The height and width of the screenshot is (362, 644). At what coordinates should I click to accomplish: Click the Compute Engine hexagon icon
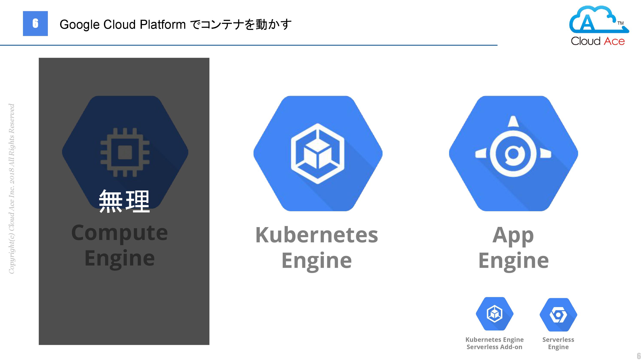coord(125,152)
